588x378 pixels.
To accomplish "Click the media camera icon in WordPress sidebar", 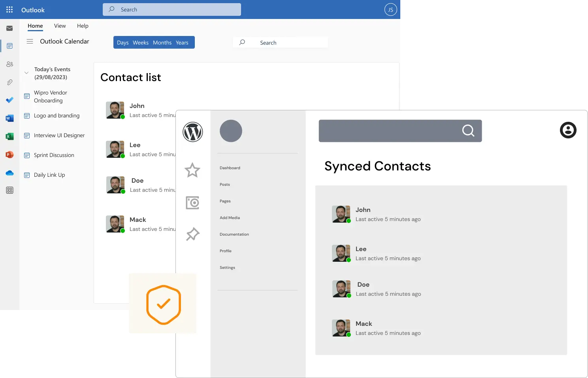I will pyautogui.click(x=192, y=203).
